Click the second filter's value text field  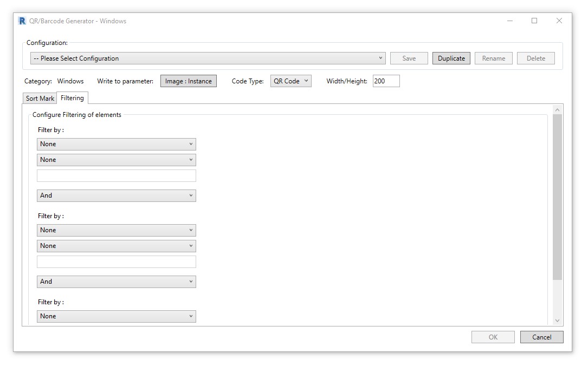click(116, 262)
